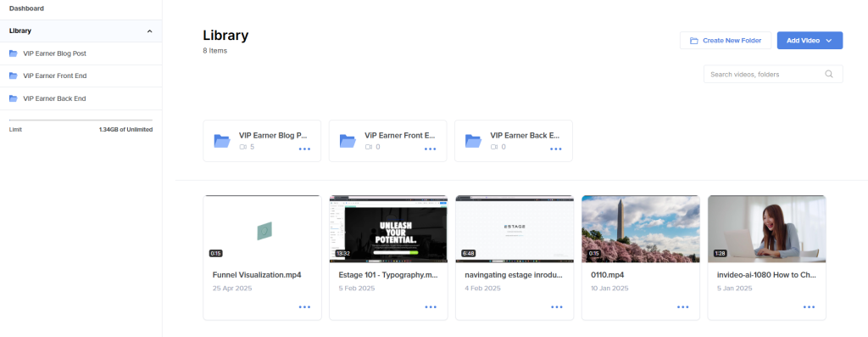This screenshot has height=337, width=868.
Task: Click the search magnifier icon
Action: pos(829,74)
